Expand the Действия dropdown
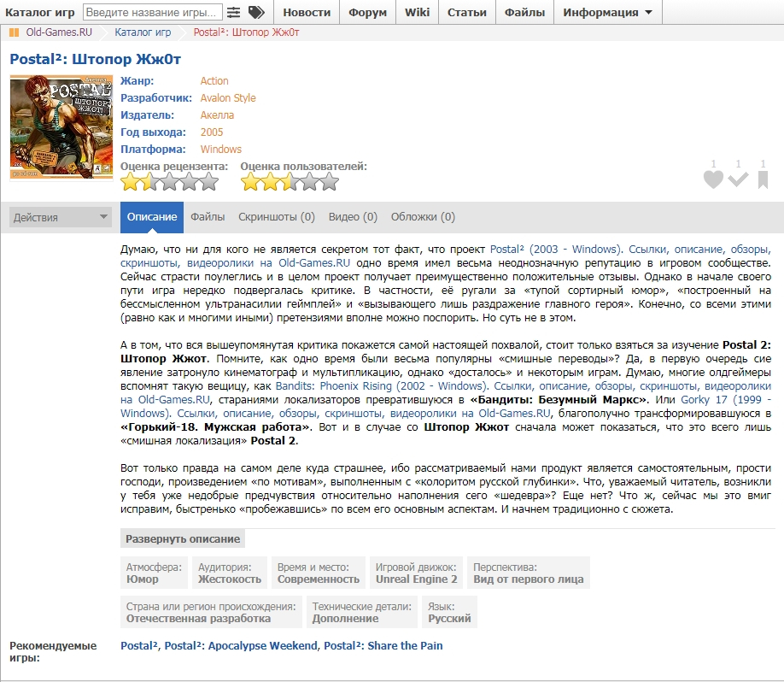 tap(61, 217)
